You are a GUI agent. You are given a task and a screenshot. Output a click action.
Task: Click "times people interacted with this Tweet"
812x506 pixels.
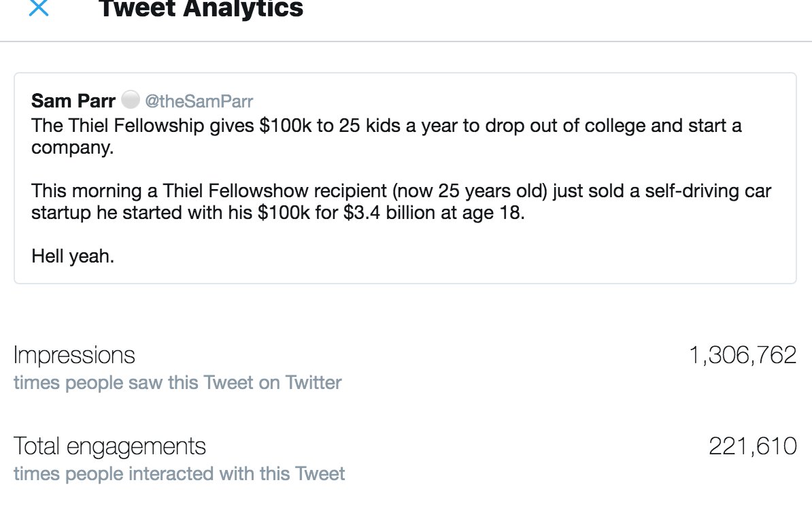pyautogui.click(x=179, y=473)
